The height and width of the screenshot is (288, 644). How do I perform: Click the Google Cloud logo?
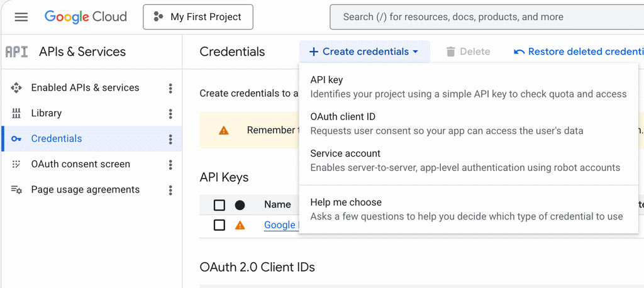[86, 17]
